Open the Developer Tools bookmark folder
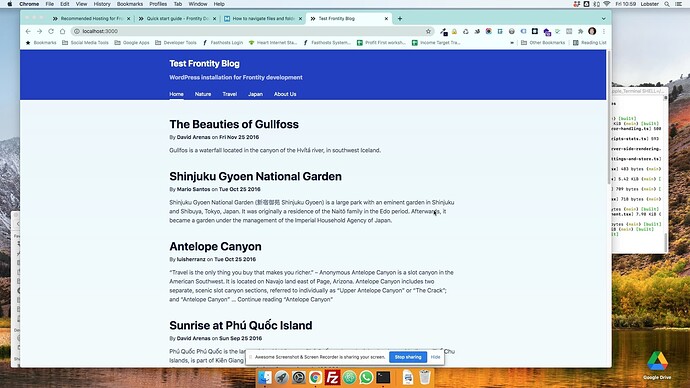Image resolution: width=690 pixels, height=388 pixels. coord(176,43)
